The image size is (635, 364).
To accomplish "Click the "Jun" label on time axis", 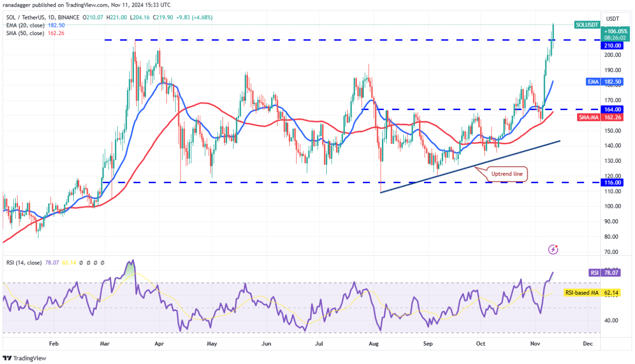I will 266,343.
